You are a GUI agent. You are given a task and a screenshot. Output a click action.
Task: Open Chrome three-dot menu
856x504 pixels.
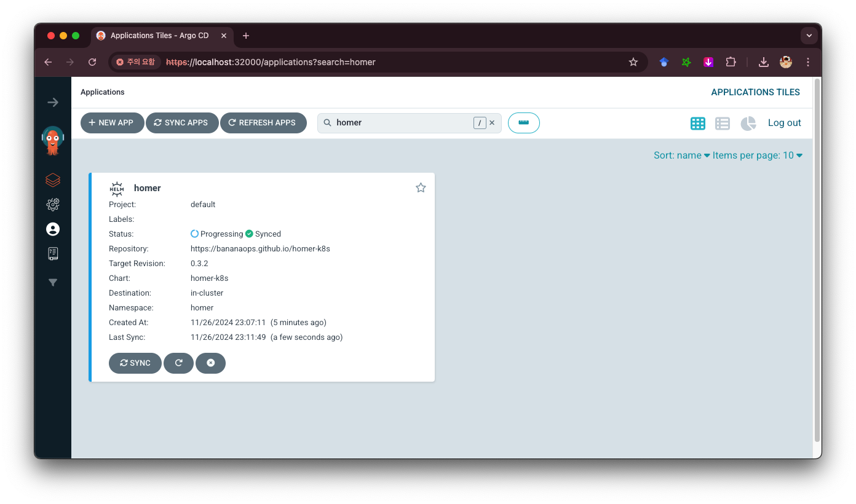point(808,62)
